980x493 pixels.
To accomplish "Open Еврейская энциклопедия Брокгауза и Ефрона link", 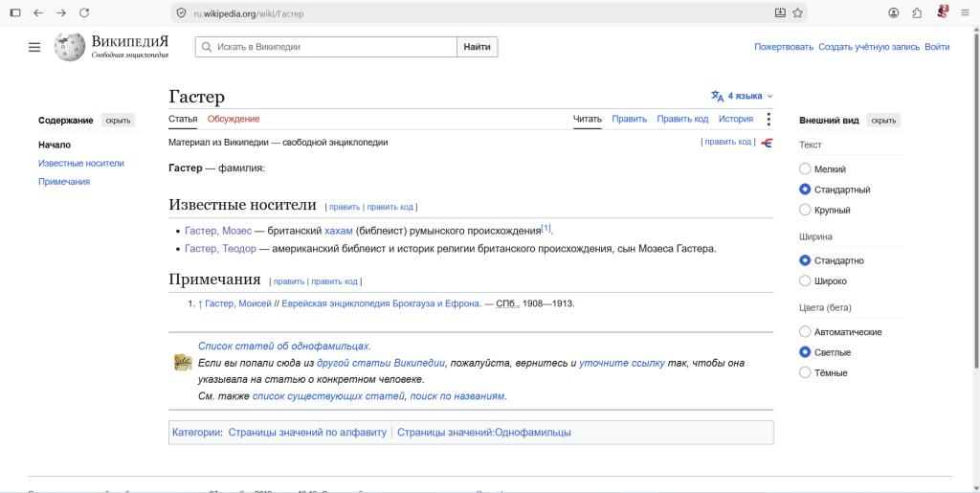I will pyautogui.click(x=381, y=303).
